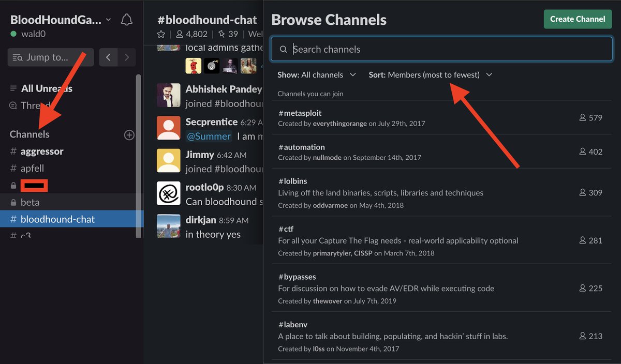Open the Show: All channels dropdown

click(x=317, y=75)
